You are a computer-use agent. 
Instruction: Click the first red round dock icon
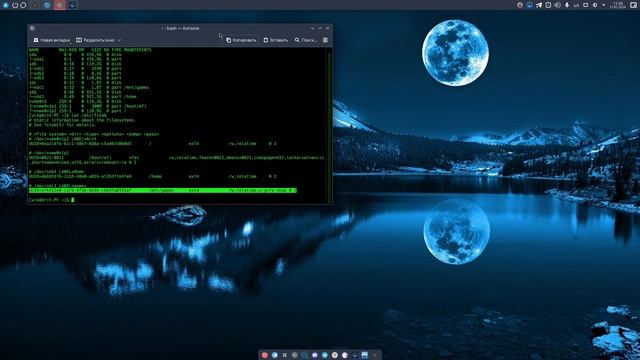(x=264, y=355)
